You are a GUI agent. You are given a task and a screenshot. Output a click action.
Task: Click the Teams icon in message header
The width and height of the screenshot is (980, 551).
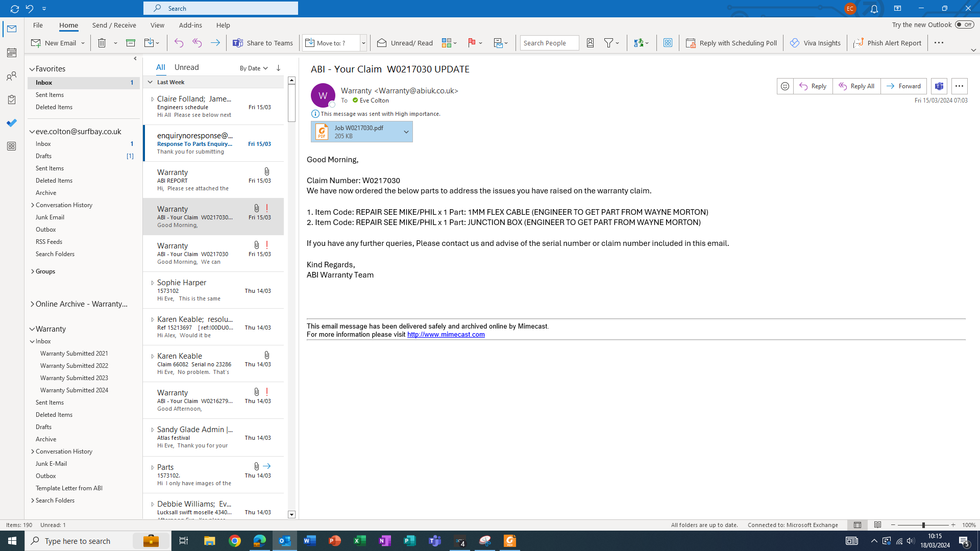click(939, 86)
